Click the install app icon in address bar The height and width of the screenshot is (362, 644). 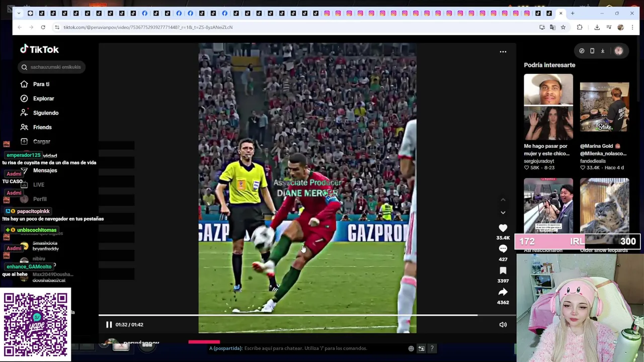click(542, 27)
